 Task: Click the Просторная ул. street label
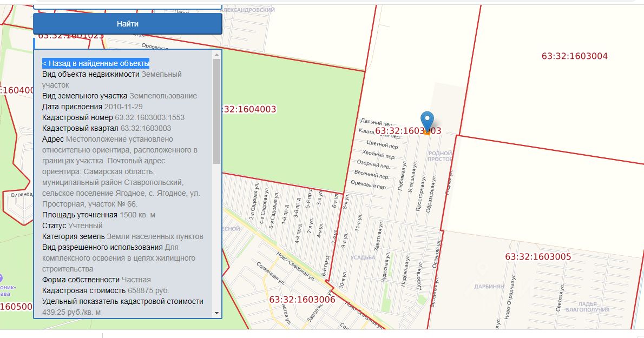click(x=420, y=193)
